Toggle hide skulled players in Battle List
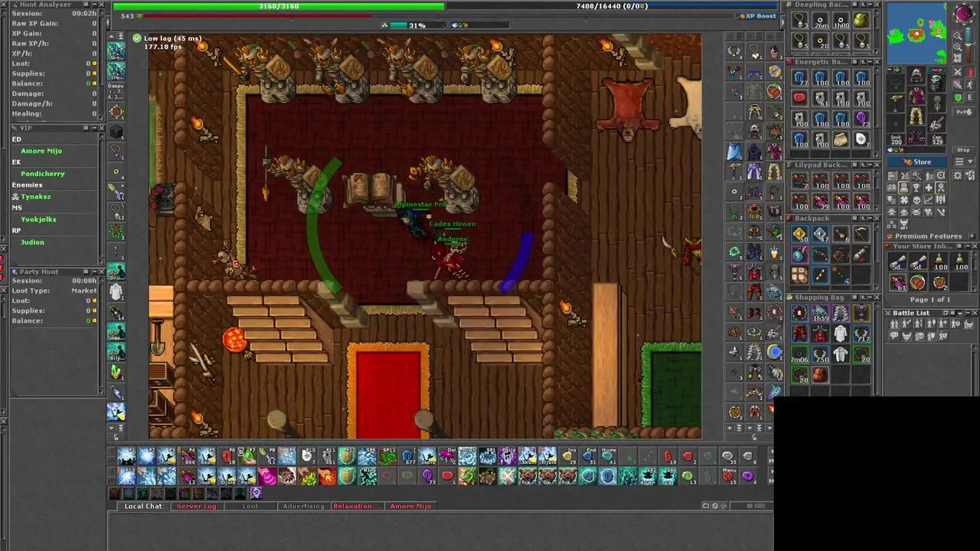This screenshot has width=980, height=551. (919, 335)
